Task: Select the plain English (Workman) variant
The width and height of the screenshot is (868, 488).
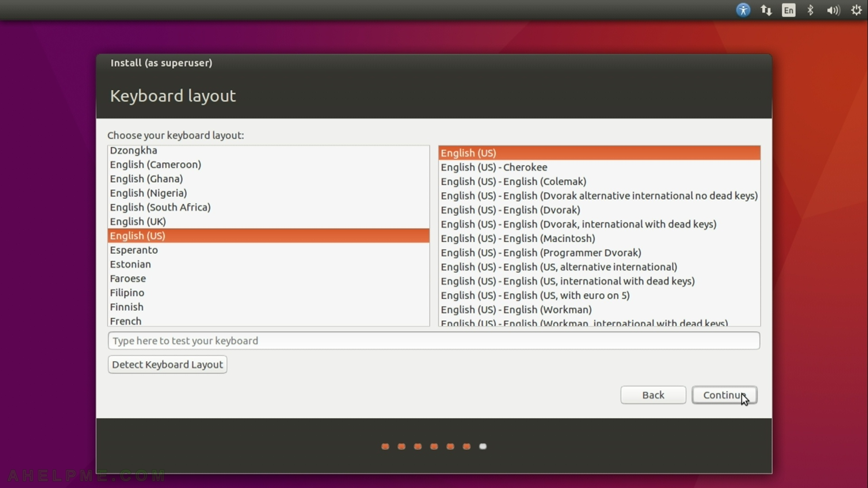Action: [599, 310]
